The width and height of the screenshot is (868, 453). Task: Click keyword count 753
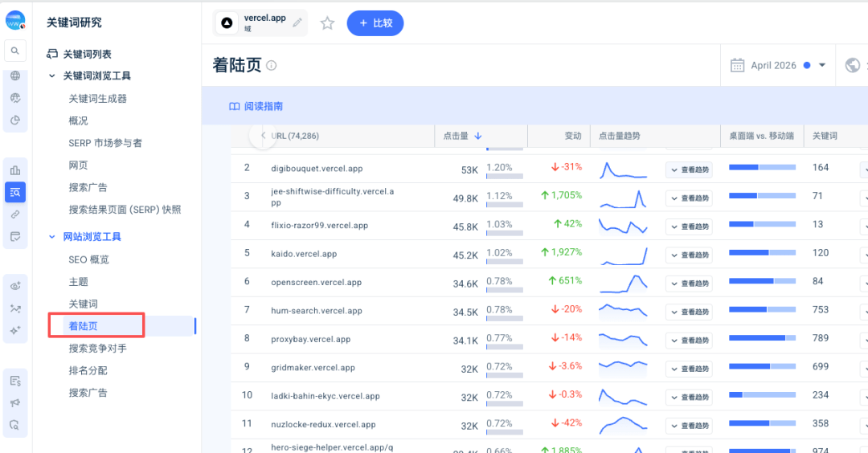[821, 310]
